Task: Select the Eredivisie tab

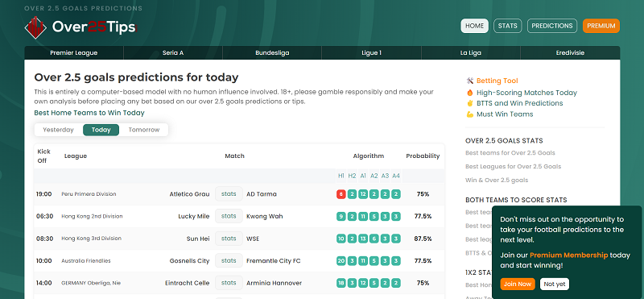Action: [570, 52]
